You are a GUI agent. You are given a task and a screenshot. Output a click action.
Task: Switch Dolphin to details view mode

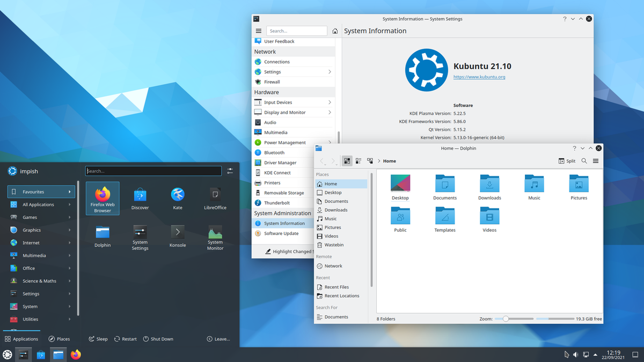click(x=358, y=160)
